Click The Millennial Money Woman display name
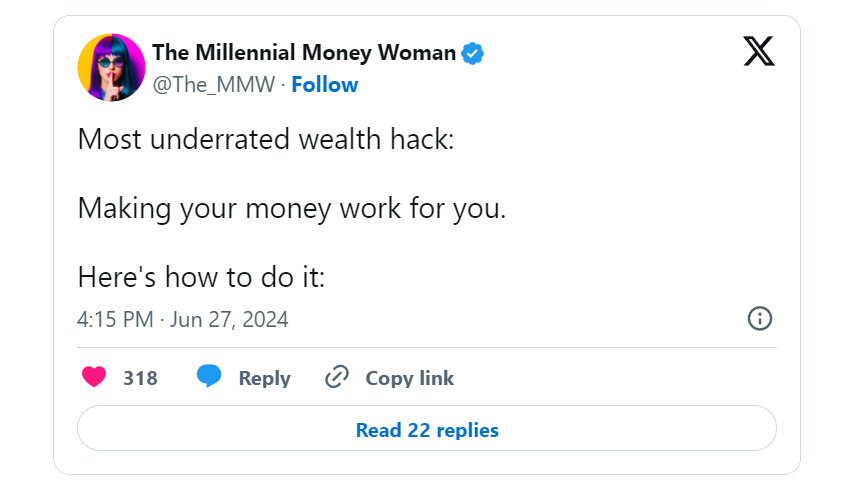 point(304,52)
